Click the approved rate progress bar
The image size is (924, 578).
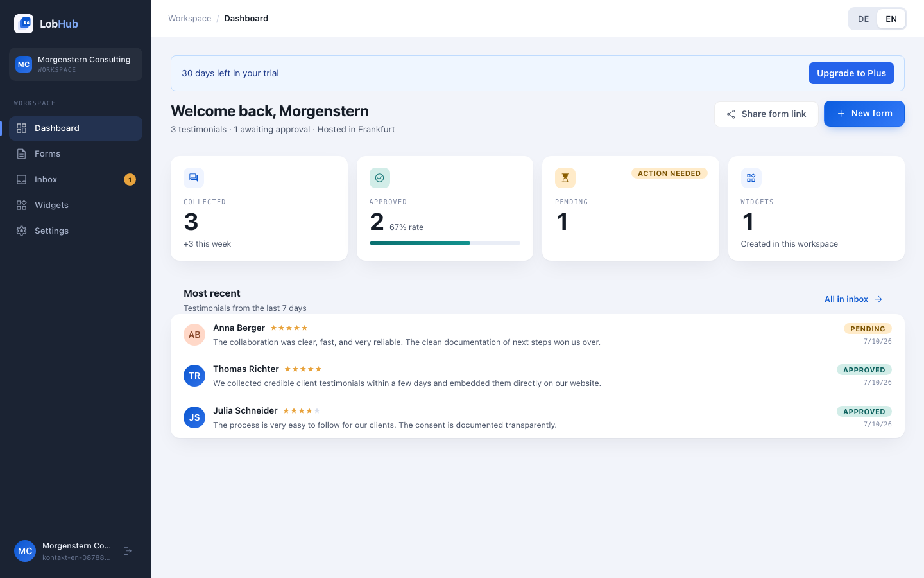(x=445, y=243)
